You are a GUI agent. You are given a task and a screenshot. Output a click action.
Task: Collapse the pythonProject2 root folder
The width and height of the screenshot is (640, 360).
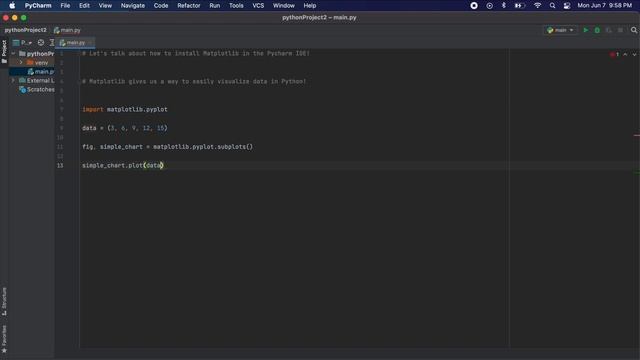[13, 53]
